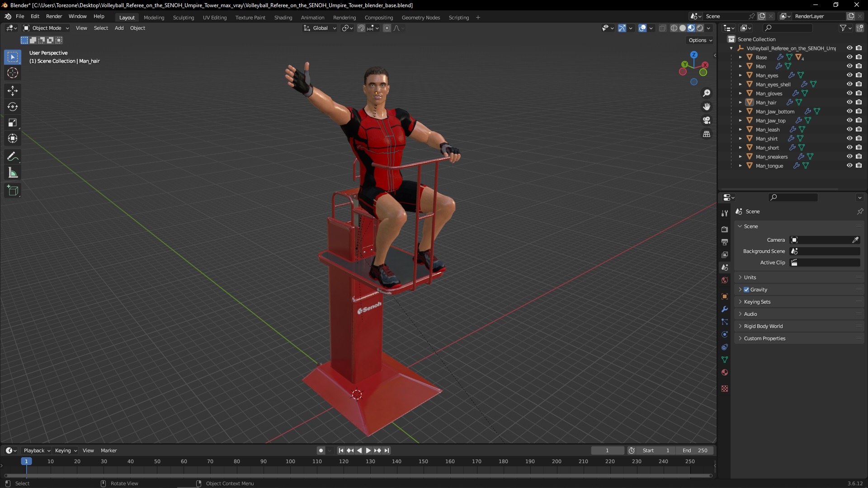Expand the Man_eyes tree item
868x488 pixels.
740,75
